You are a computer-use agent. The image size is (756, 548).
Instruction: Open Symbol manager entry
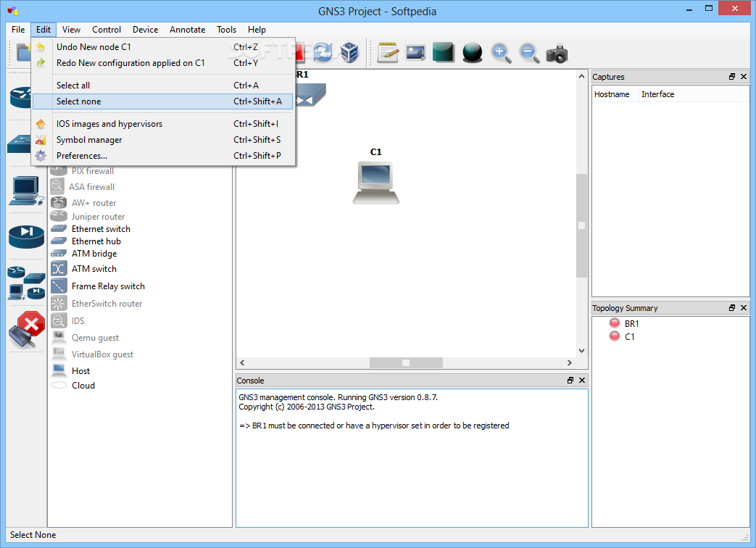[x=163, y=140]
